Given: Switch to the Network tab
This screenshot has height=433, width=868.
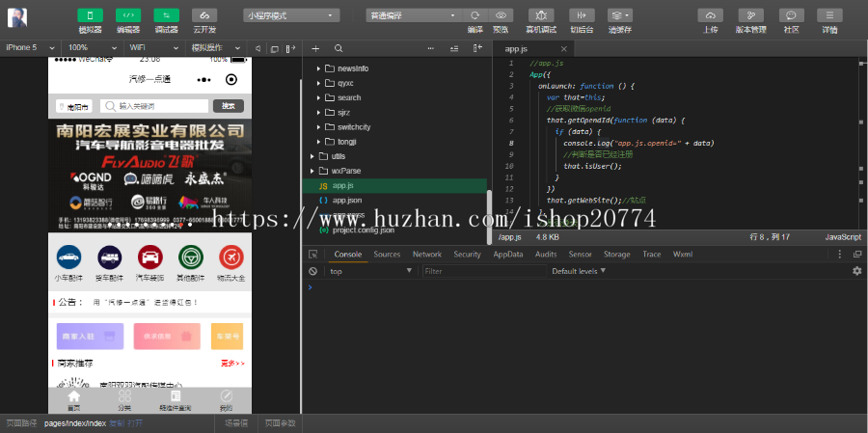Looking at the screenshot, I should coord(426,255).
